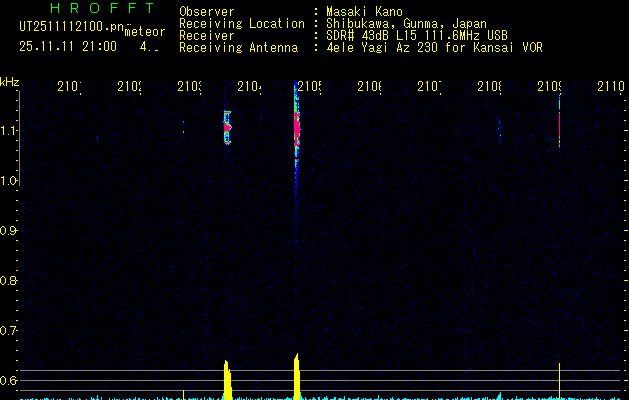Click the 0.6 frequency axis label
629x400 pixels.
(x=8, y=380)
